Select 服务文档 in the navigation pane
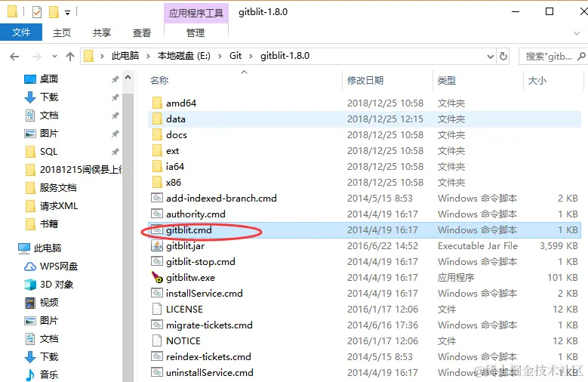Viewport: 588px width, 382px height. 58,188
